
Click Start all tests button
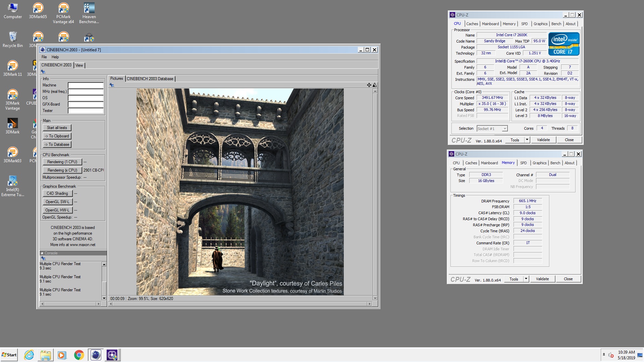(57, 128)
